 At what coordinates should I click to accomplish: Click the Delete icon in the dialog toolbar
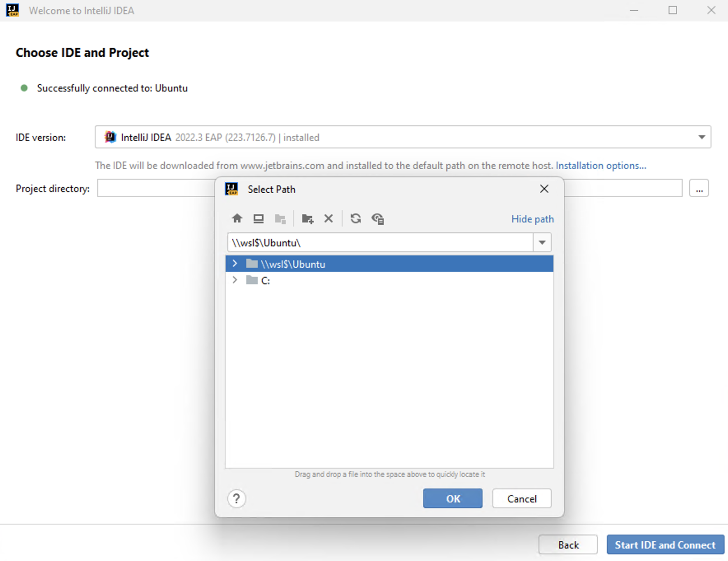point(328,218)
